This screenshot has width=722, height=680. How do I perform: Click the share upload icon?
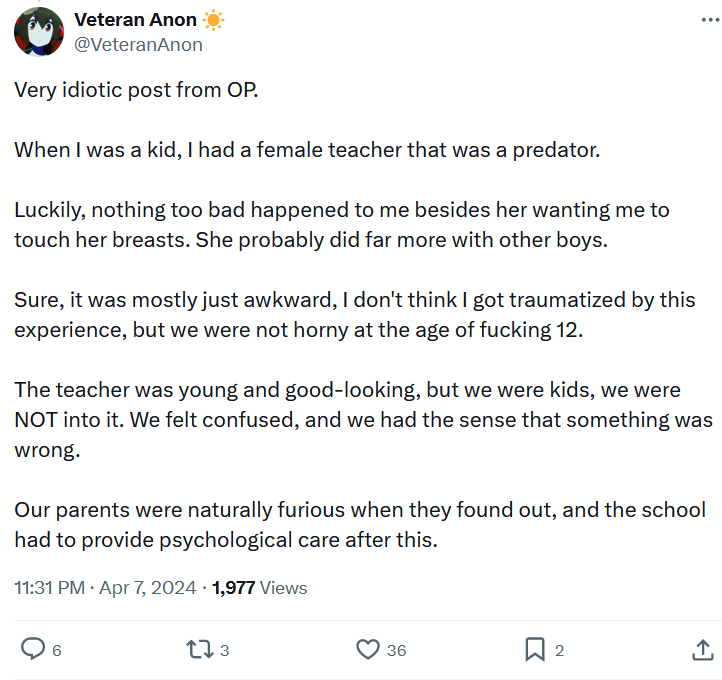click(x=701, y=650)
